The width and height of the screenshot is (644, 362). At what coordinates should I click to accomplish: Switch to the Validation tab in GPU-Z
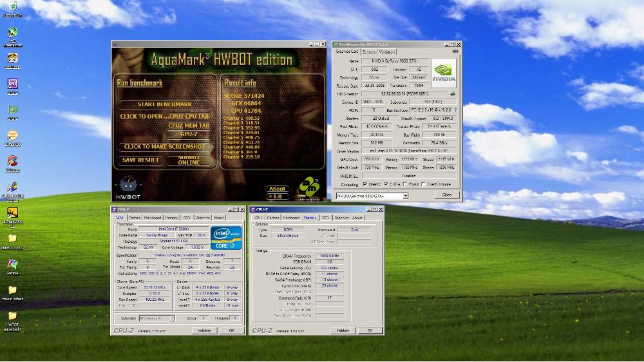tap(386, 52)
